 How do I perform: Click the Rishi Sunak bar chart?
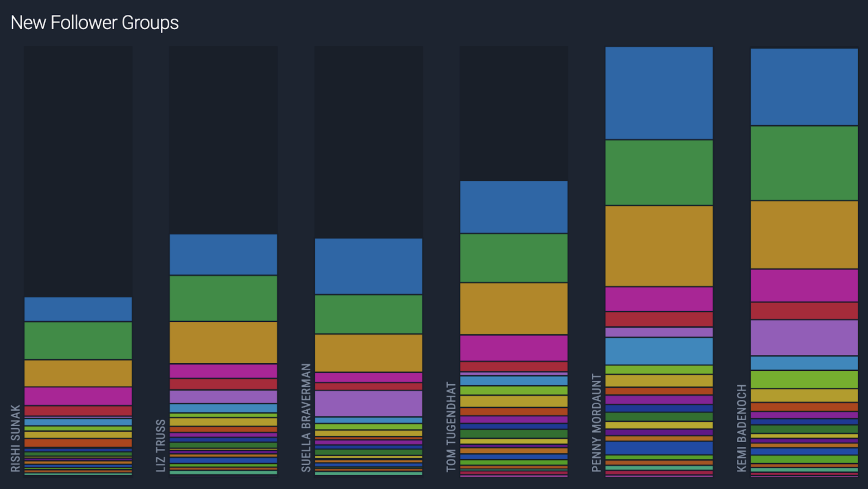78,388
